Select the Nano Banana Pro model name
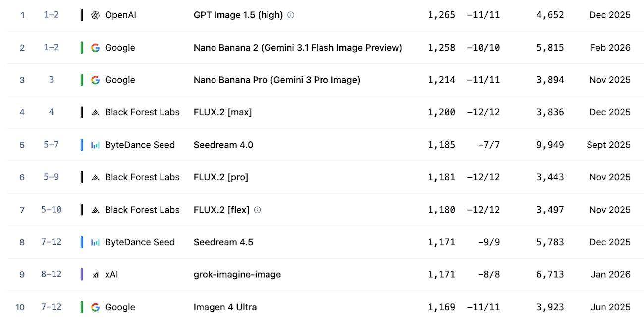The height and width of the screenshot is (321, 644). point(276,80)
